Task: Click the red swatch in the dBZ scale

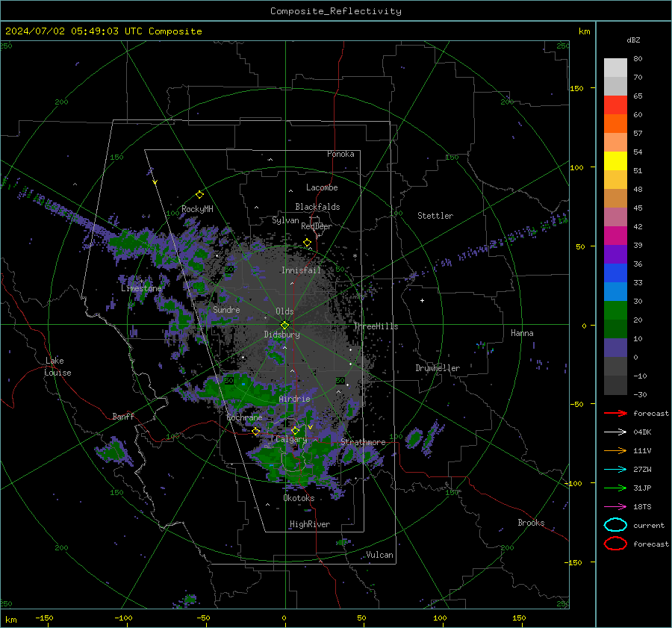Action: [615, 105]
